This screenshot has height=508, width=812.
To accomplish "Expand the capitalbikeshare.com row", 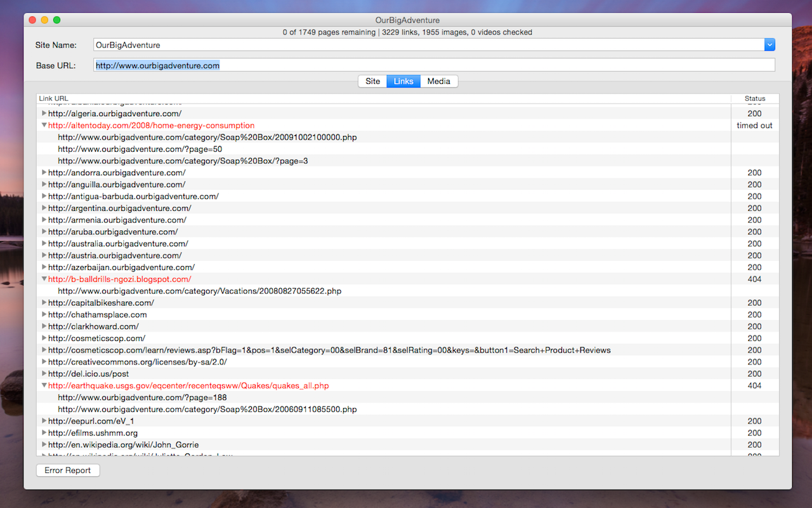I will (x=44, y=302).
